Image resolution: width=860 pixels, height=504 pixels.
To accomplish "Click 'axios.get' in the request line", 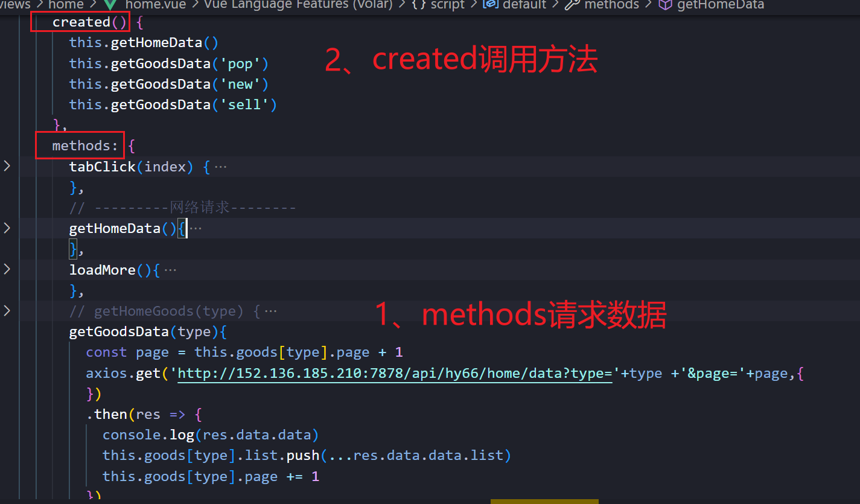I will point(123,373).
